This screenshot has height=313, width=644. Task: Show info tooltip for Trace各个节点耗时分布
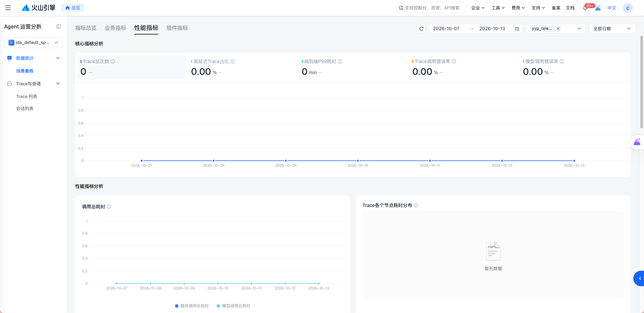pos(416,205)
